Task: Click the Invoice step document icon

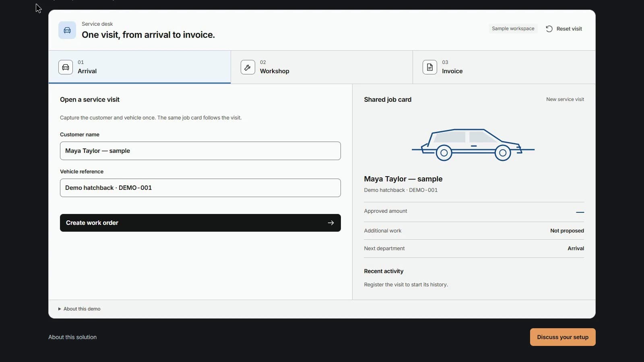Action: point(430,67)
